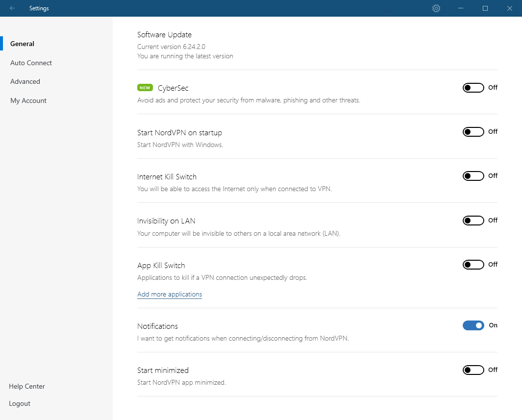Select the General settings tab
This screenshot has width=522, height=420.
click(23, 44)
